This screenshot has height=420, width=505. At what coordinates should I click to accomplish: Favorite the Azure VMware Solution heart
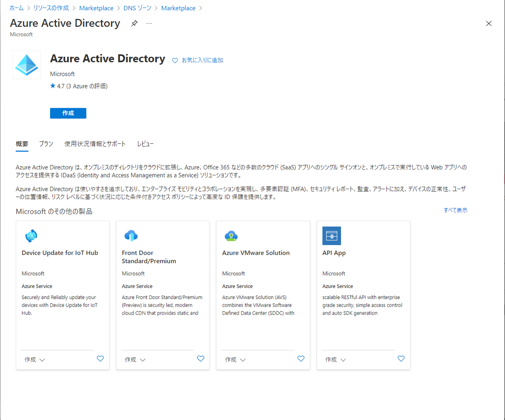coord(301,359)
